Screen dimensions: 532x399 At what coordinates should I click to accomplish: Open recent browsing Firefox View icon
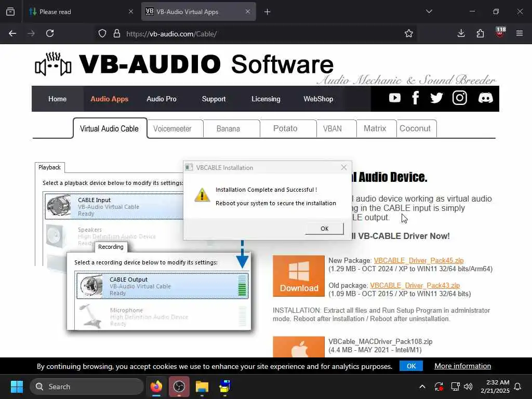(x=10, y=11)
